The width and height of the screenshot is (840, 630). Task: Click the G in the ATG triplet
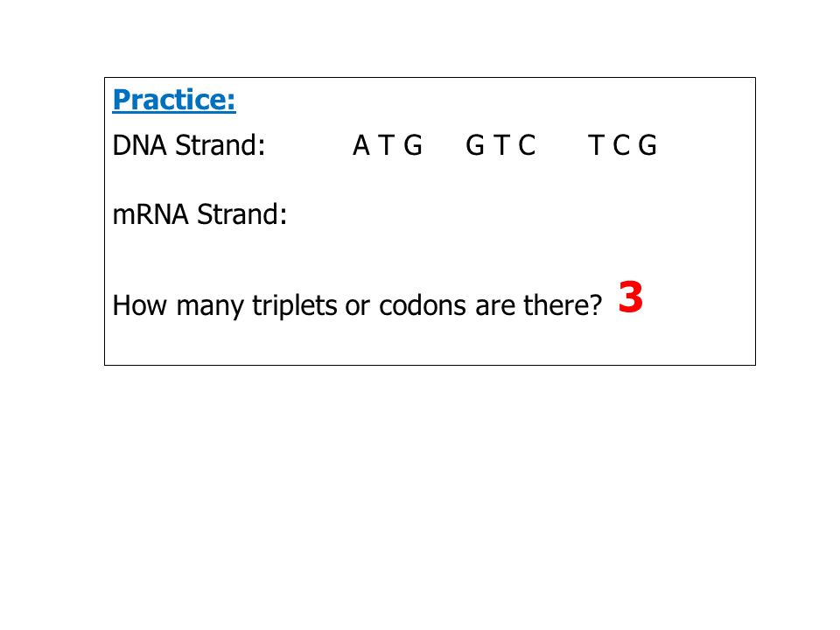413,145
